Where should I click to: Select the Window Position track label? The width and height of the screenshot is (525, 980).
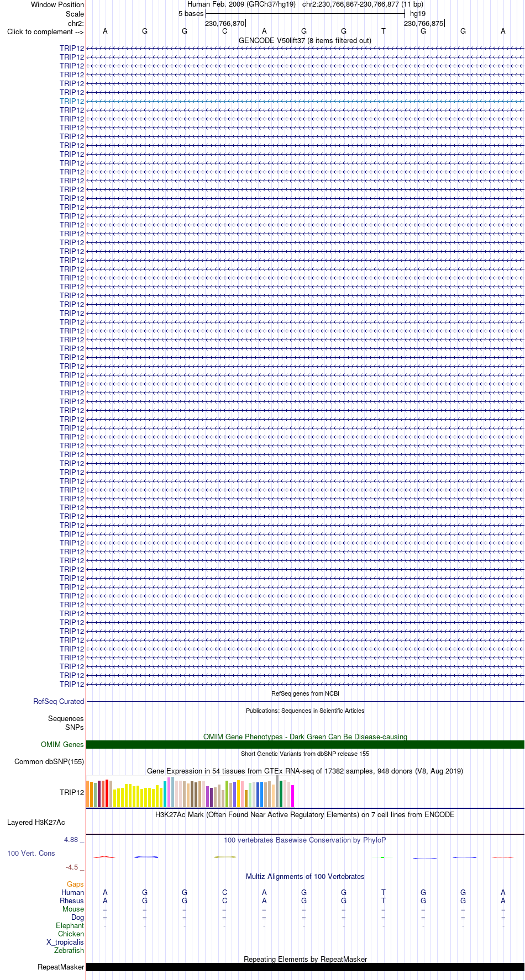(x=57, y=5)
